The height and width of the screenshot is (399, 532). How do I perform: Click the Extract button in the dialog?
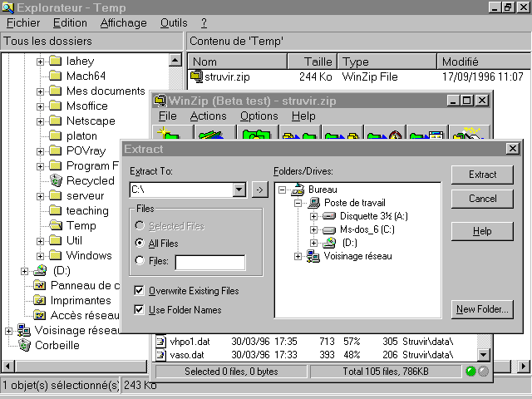click(482, 175)
